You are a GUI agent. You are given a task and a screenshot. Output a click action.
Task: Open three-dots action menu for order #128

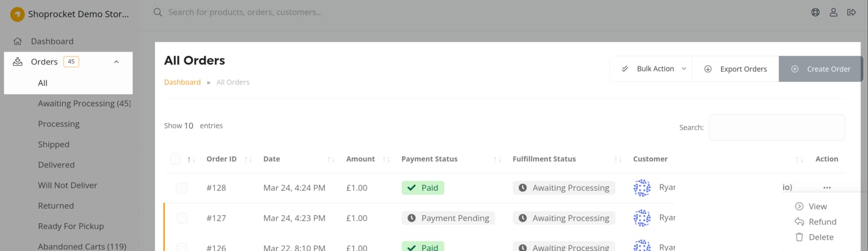pyautogui.click(x=827, y=188)
